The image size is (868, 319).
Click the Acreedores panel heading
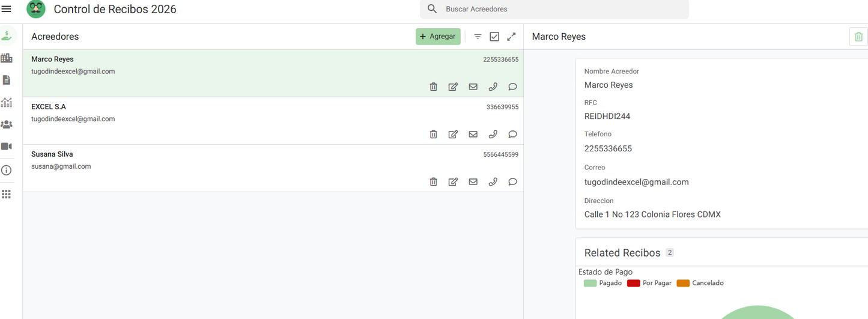click(55, 37)
